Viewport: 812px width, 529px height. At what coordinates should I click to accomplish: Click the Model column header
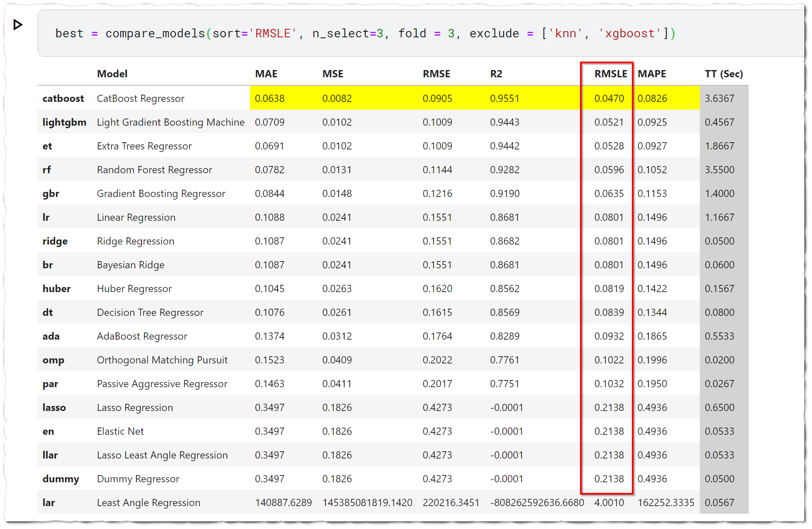point(112,73)
